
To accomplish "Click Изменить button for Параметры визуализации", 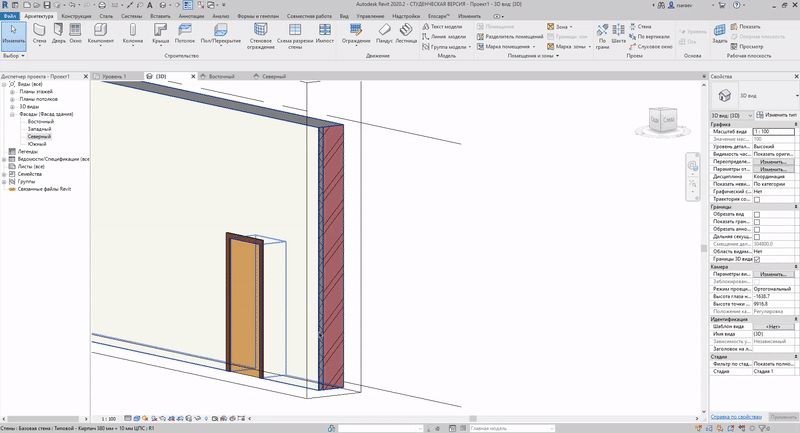I will [x=773, y=274].
